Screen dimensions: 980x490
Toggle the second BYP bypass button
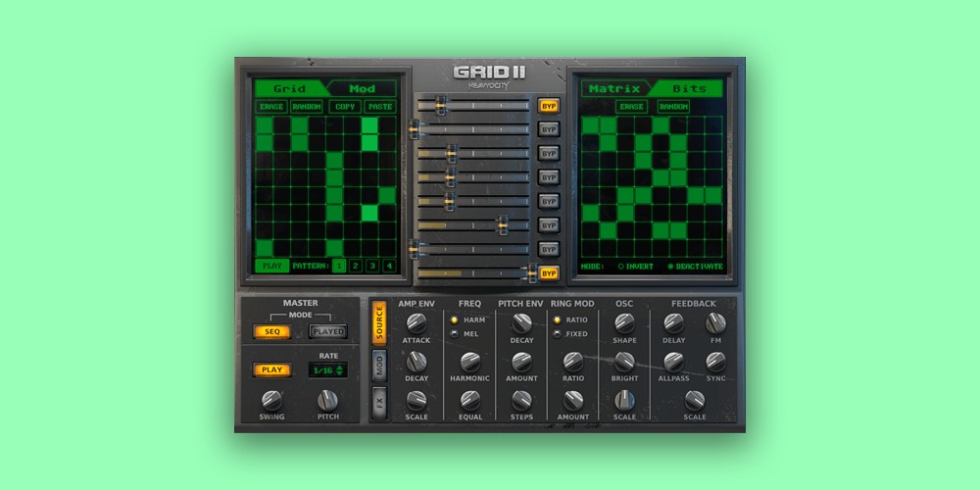point(549,129)
